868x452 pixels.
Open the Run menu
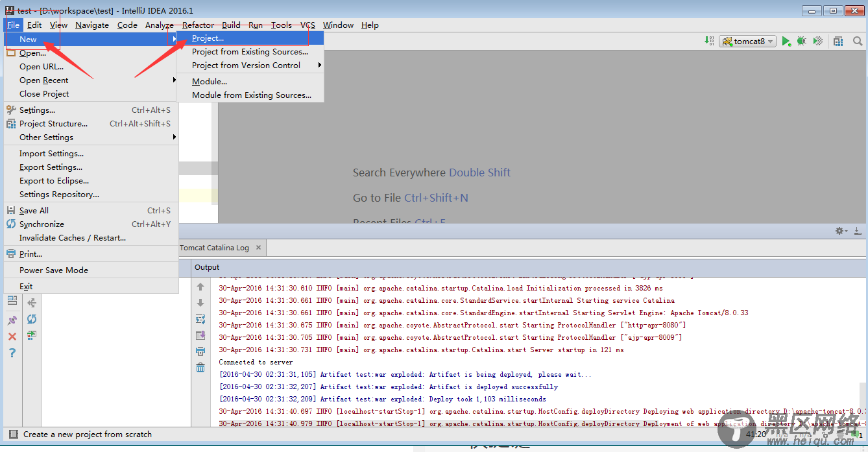click(256, 25)
